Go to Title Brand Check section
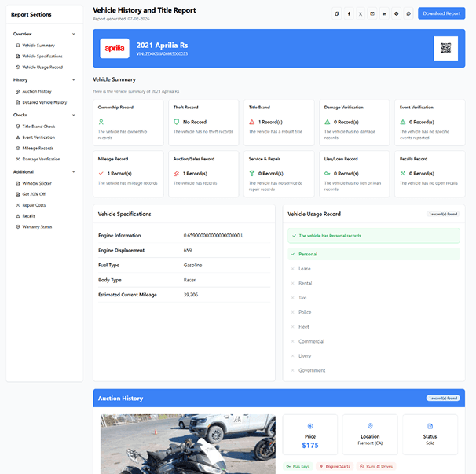 [38, 127]
